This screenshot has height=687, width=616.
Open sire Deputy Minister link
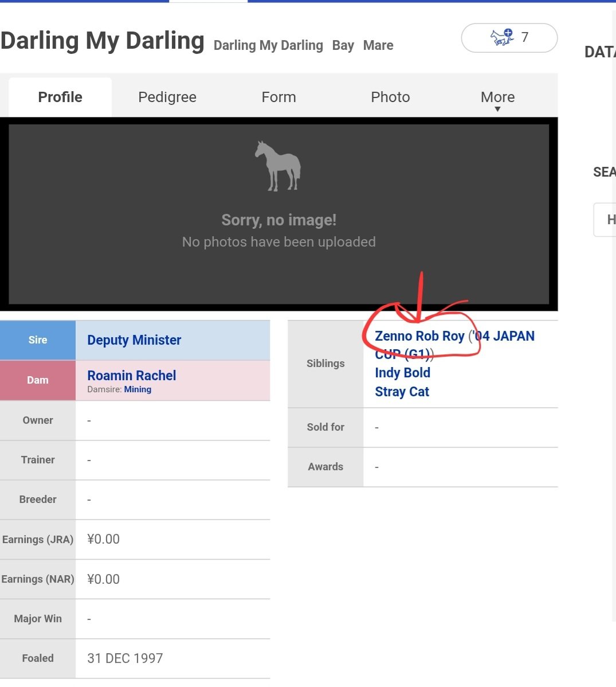134,340
